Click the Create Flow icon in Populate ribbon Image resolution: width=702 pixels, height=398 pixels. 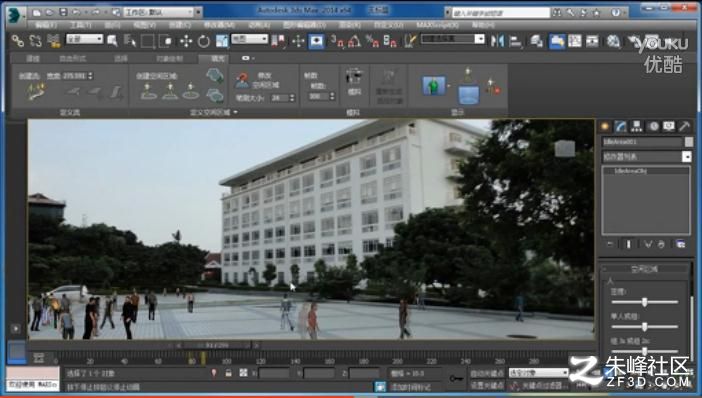click(x=36, y=91)
